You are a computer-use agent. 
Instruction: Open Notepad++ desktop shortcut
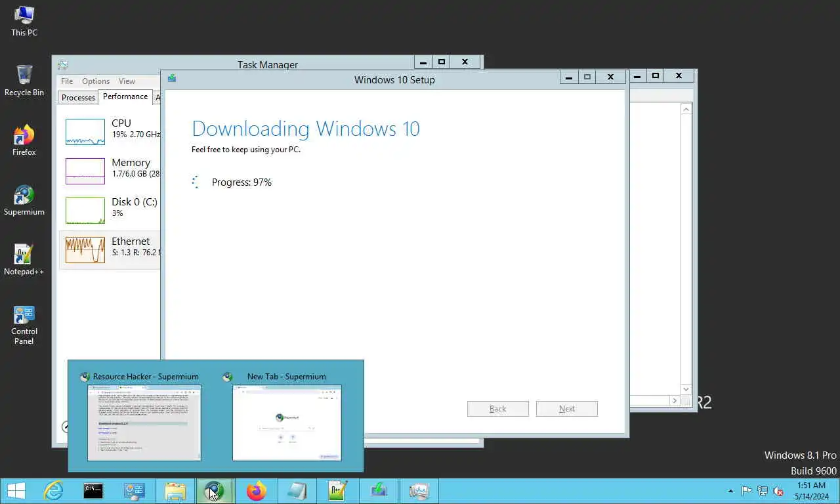tap(24, 260)
